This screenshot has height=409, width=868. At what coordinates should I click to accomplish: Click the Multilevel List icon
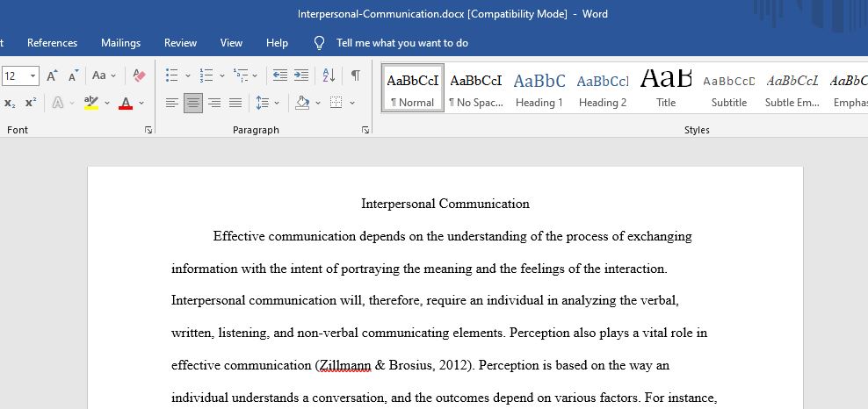tap(241, 75)
